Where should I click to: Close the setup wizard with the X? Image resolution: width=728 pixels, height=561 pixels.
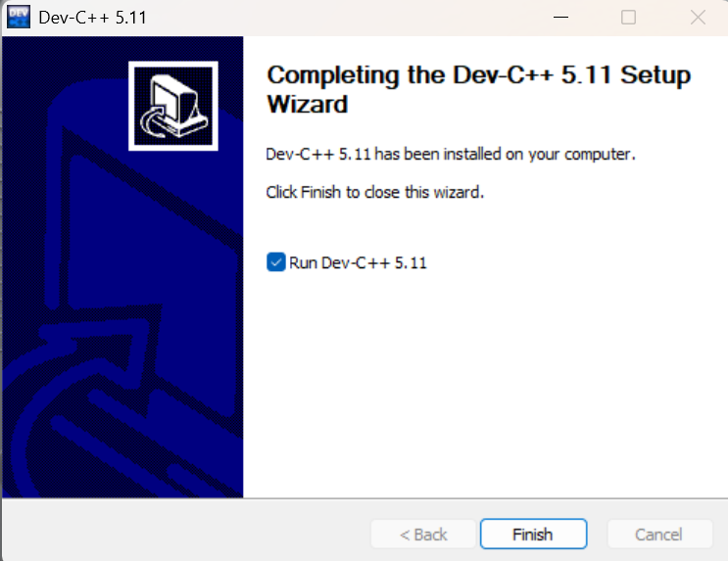pyautogui.click(x=698, y=18)
